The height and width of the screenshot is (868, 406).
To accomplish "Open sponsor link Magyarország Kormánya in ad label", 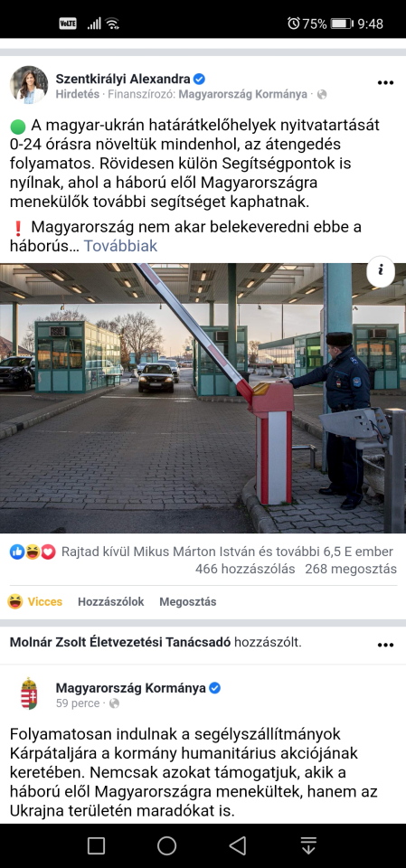I will [242, 94].
